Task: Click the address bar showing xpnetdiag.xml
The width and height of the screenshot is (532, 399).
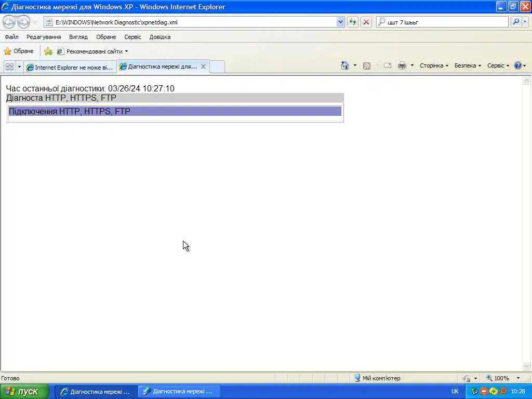Action: [190, 22]
